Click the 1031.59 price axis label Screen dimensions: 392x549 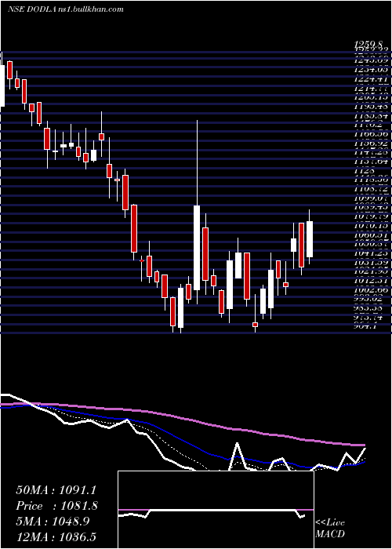point(371,263)
